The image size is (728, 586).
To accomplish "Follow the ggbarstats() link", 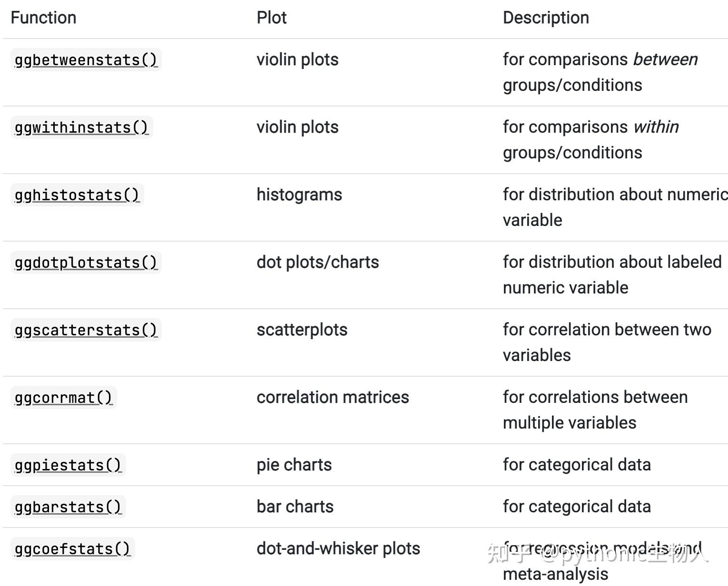I will tap(68, 507).
